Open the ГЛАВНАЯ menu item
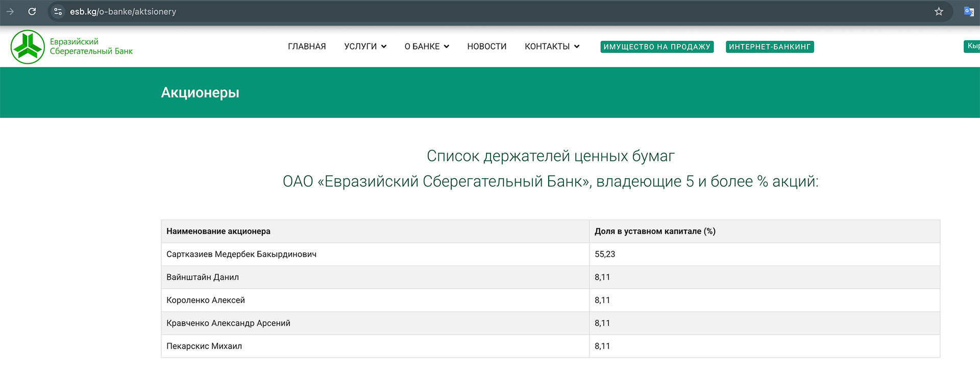 [x=307, y=46]
